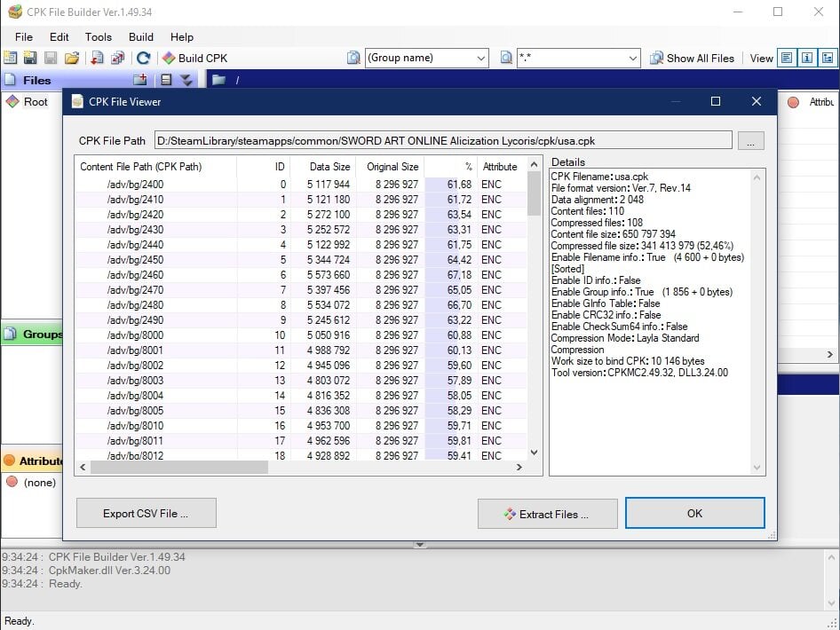Screen dimensions: 840x630
Task: Toggle the info view button
Action: pyautogui.click(x=807, y=58)
